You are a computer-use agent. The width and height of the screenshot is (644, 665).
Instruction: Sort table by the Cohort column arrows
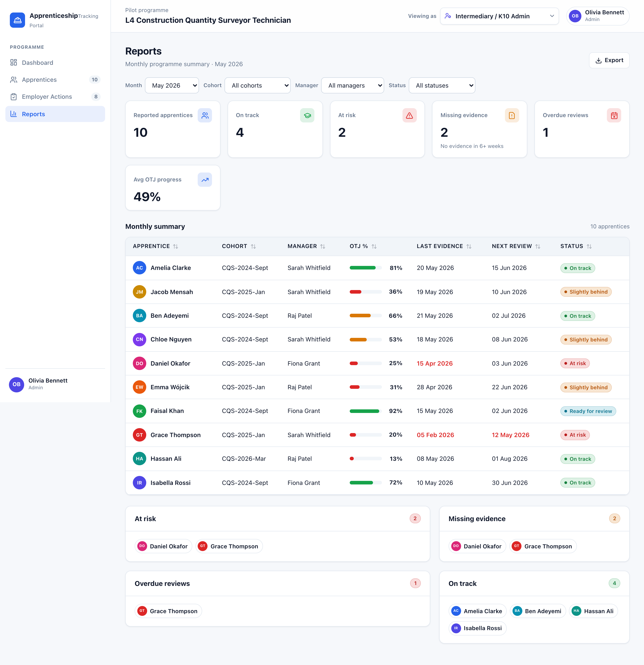[x=253, y=246]
